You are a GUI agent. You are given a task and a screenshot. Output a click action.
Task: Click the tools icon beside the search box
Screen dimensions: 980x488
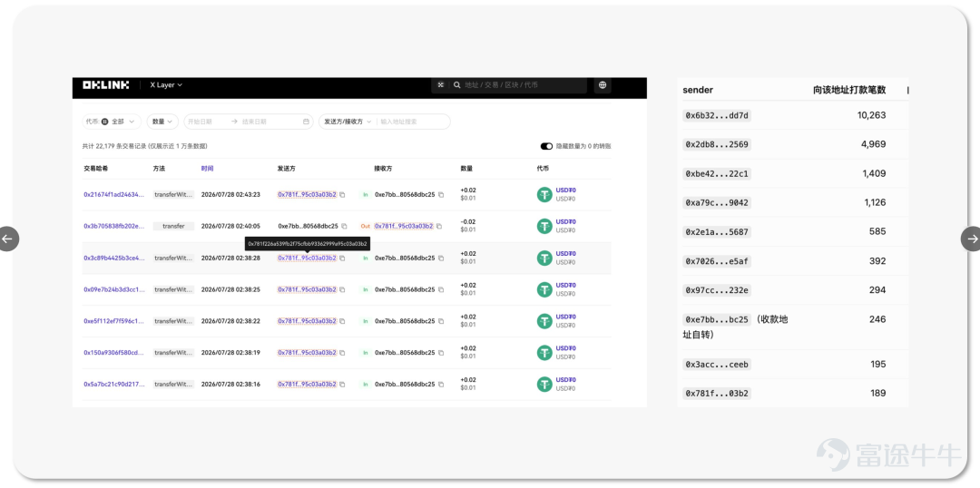tap(441, 85)
